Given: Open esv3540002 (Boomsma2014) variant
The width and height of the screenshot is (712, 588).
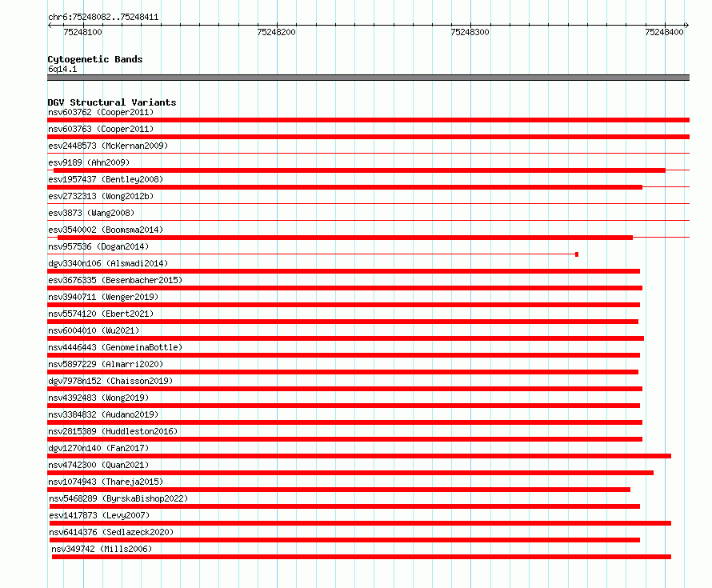Looking at the screenshot, I should point(106,230).
